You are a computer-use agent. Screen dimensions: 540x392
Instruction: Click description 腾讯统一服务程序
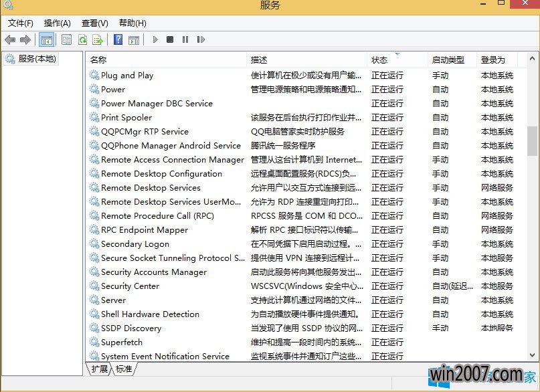click(283, 146)
